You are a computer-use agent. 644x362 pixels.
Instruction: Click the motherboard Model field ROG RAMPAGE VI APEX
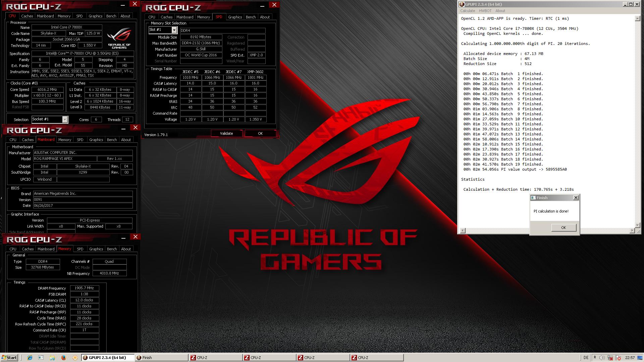pos(64,159)
